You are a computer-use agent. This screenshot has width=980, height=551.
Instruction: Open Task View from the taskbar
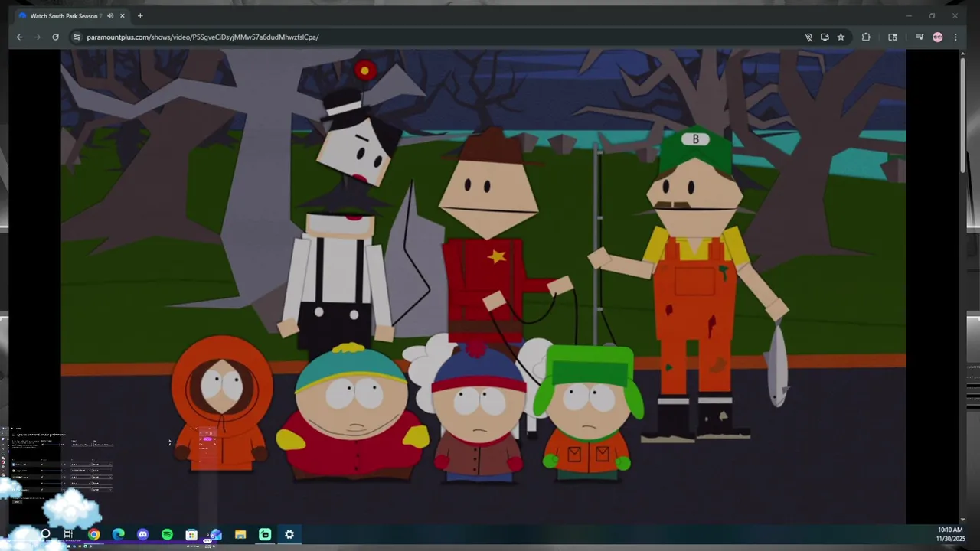click(x=69, y=534)
